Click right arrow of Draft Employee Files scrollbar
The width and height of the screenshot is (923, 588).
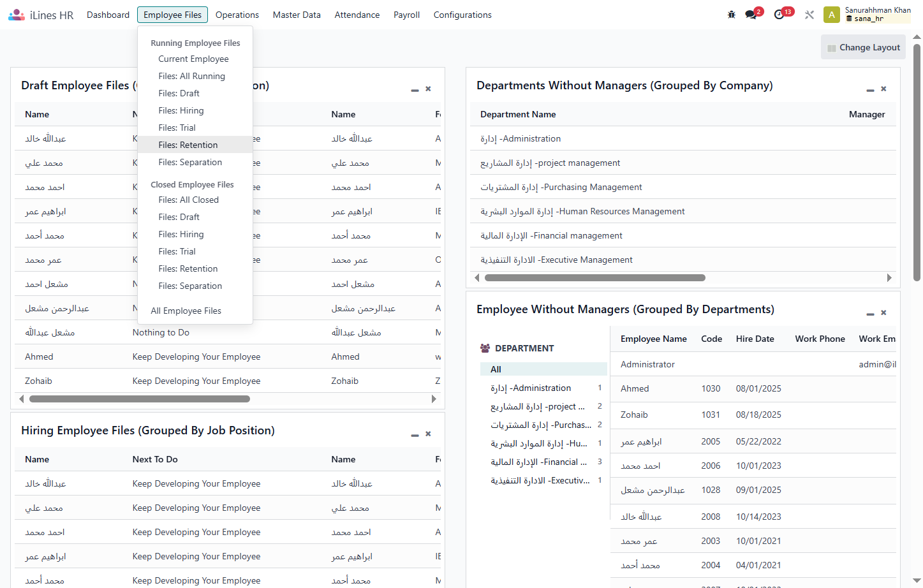pos(434,399)
